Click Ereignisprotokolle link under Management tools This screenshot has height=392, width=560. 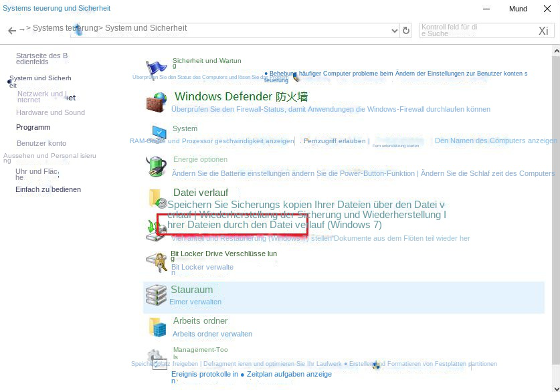[x=204, y=374]
